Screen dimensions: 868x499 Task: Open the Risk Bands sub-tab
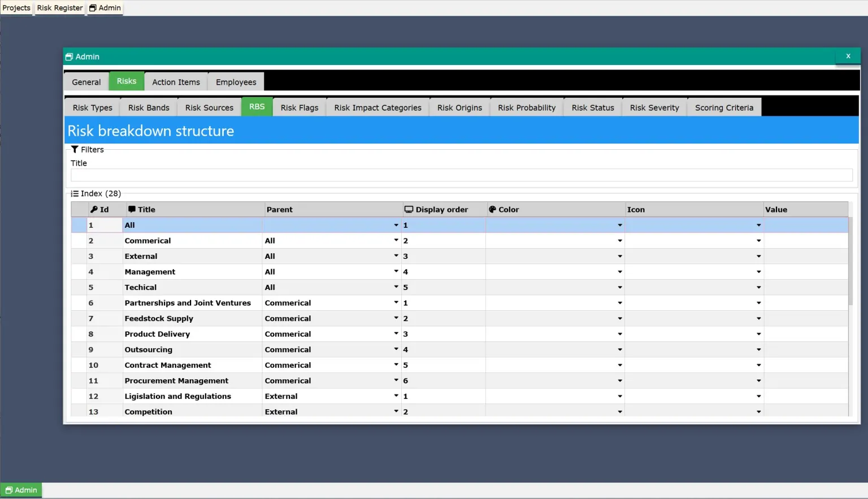(149, 108)
